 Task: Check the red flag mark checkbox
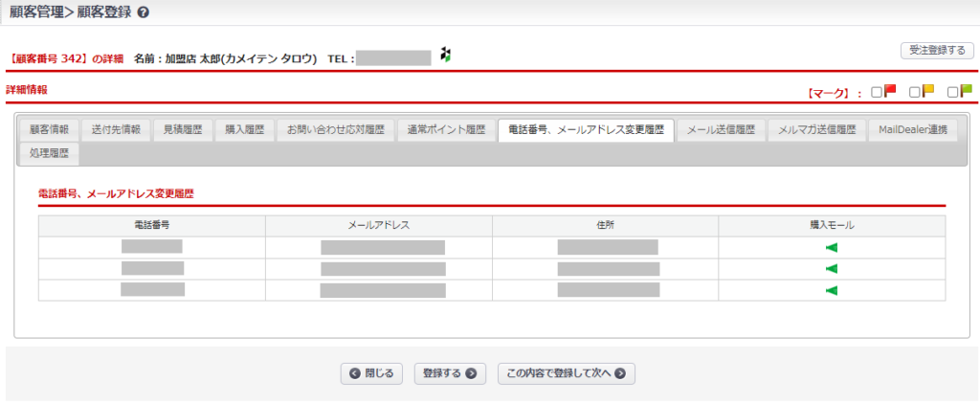(x=877, y=92)
